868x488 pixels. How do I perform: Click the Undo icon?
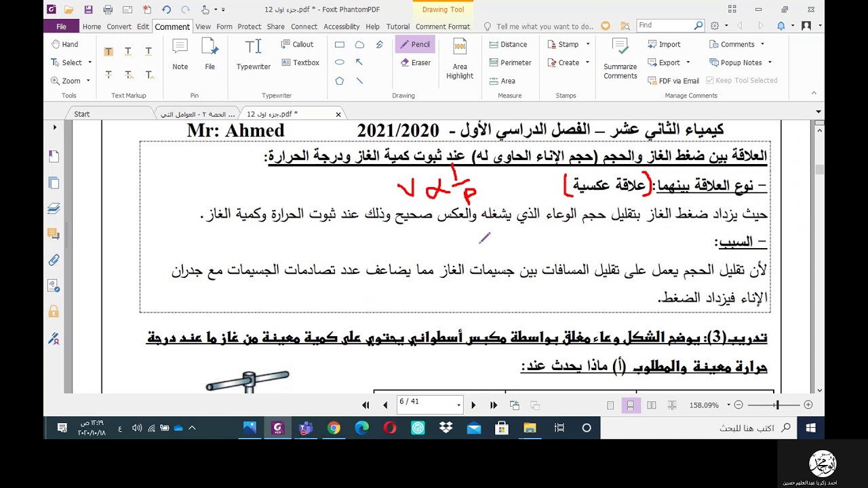(x=167, y=9)
